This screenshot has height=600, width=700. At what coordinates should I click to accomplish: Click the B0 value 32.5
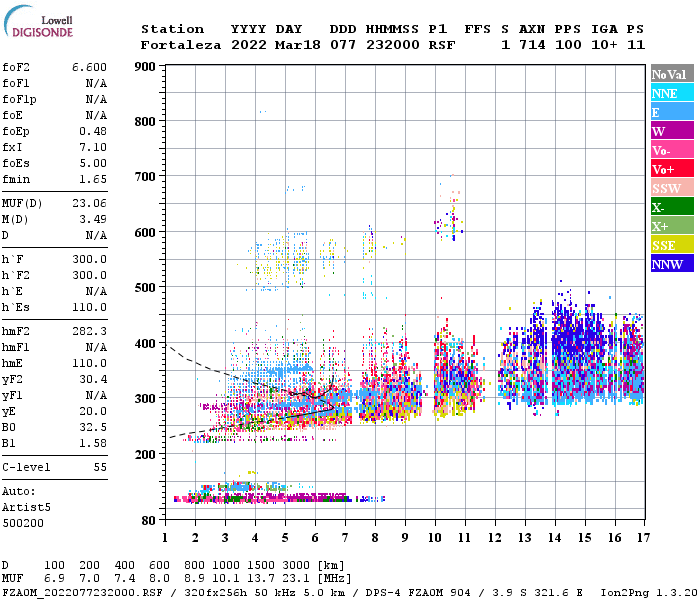93,428
